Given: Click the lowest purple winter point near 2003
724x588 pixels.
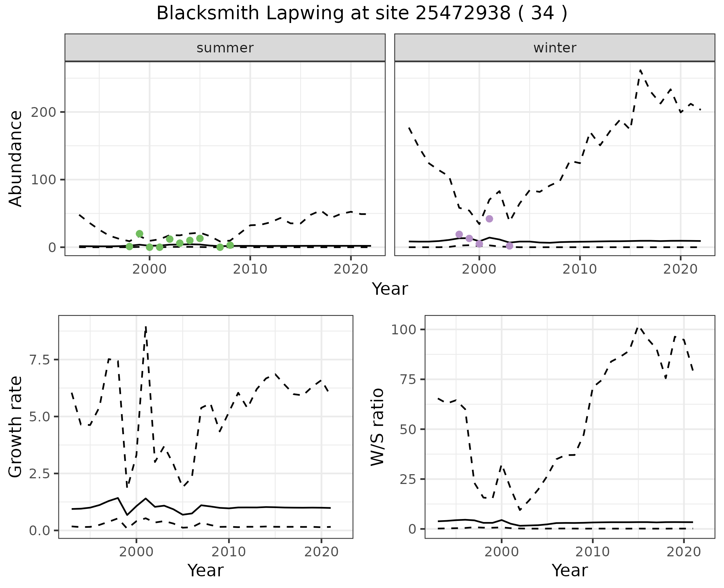Looking at the screenshot, I should click(x=509, y=246).
